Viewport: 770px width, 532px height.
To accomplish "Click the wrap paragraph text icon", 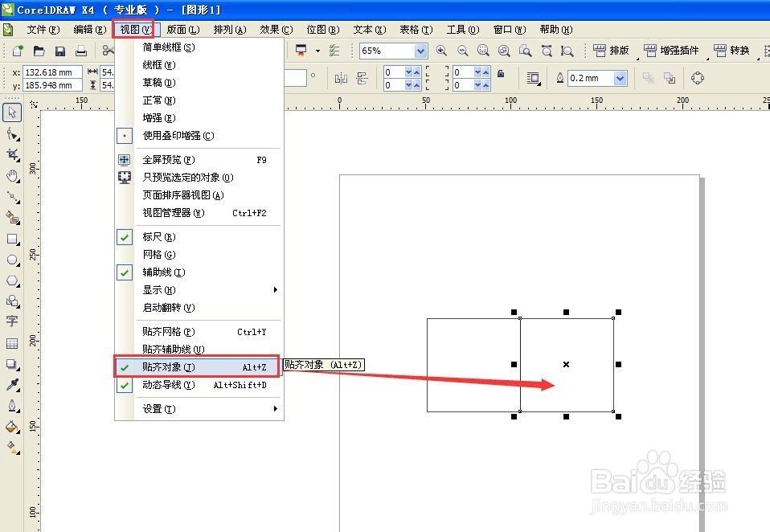I will 534,78.
